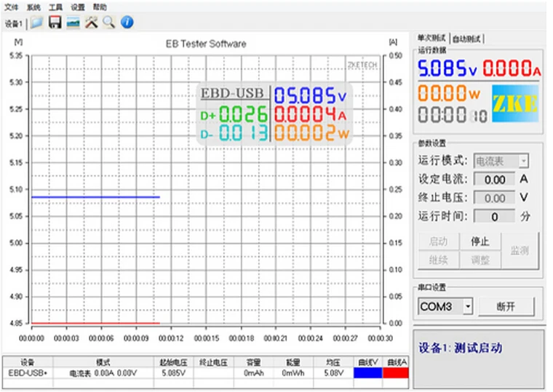Click the ZKE logo image
Screen dimensions: 553x392
[515, 104]
